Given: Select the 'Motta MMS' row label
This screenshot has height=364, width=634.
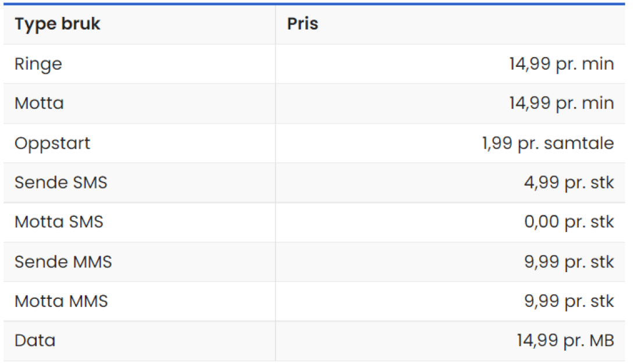Looking at the screenshot, I should coord(61,301).
